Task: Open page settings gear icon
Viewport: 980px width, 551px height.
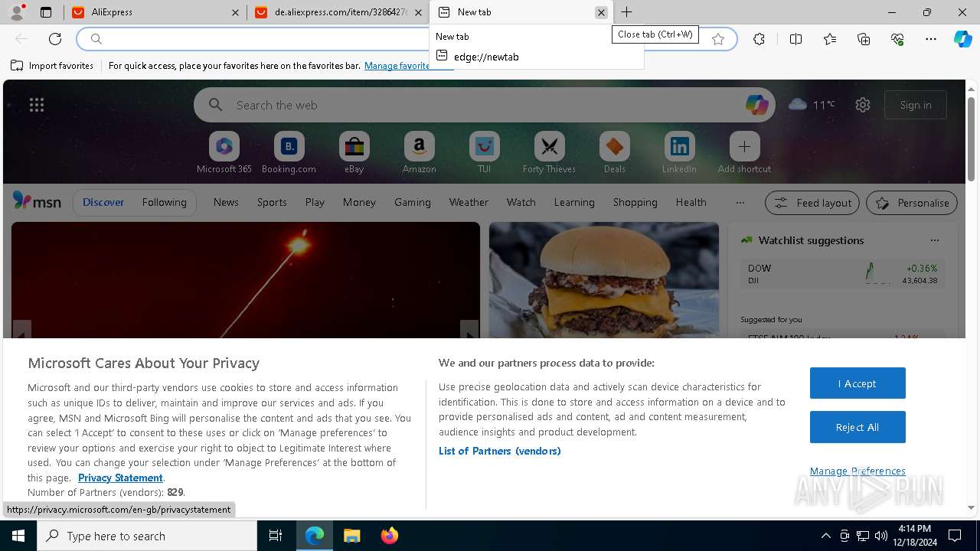Action: 863,105
